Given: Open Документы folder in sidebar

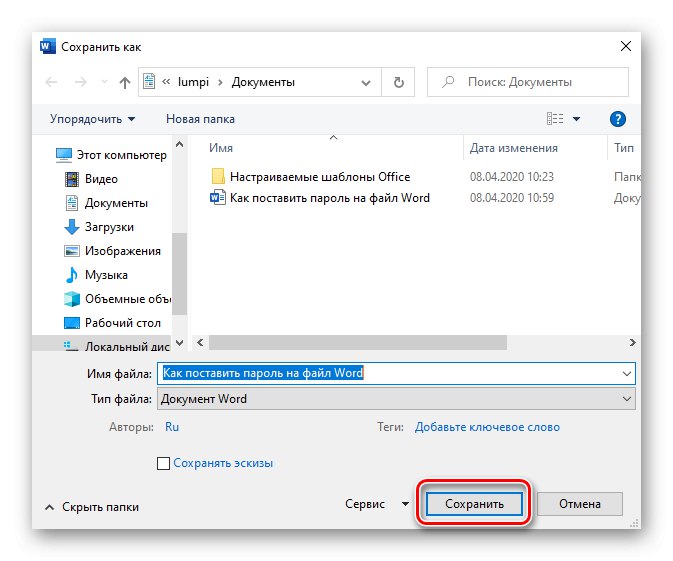Looking at the screenshot, I should [106, 203].
